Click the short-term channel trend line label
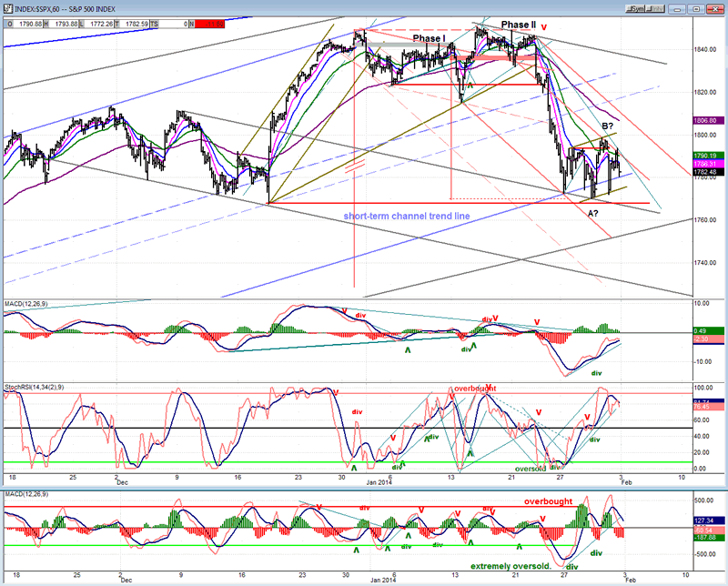Image resolution: width=728 pixels, height=586 pixels. (x=407, y=216)
